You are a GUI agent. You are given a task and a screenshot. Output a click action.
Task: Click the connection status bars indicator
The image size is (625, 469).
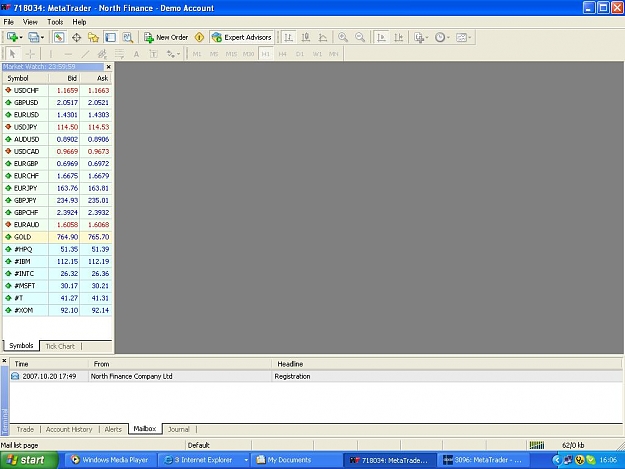coord(537,445)
